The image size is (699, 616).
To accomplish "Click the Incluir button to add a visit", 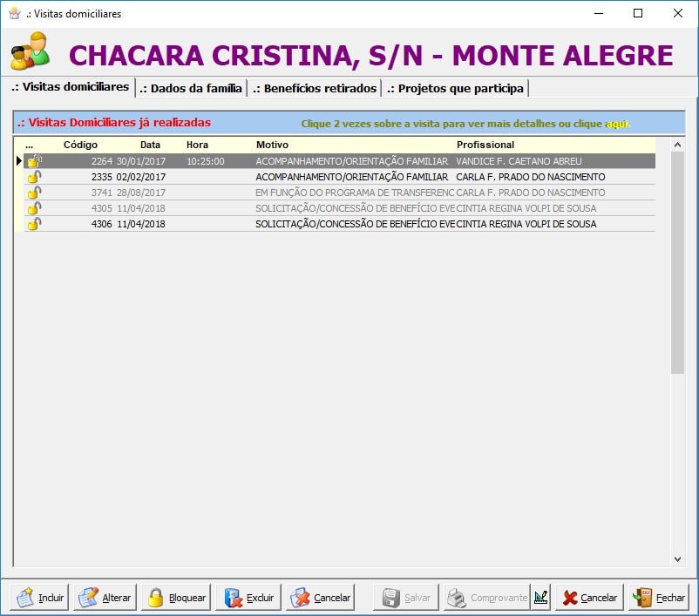I will click(40, 598).
